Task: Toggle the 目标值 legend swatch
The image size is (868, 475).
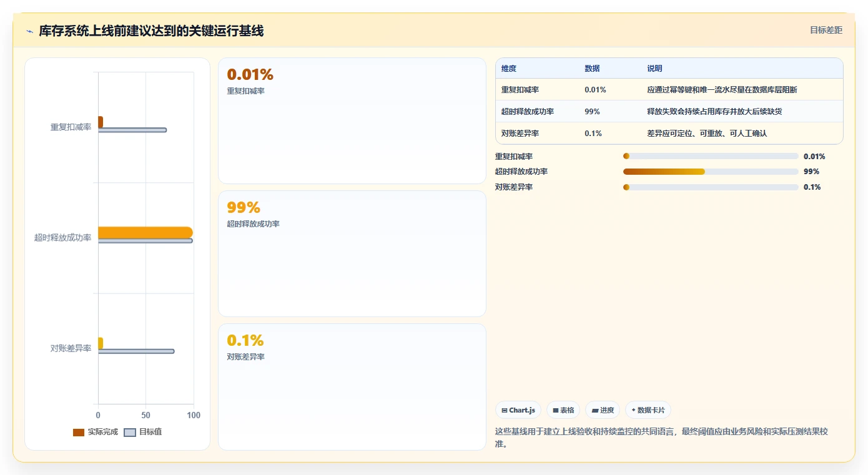Action: click(x=130, y=433)
